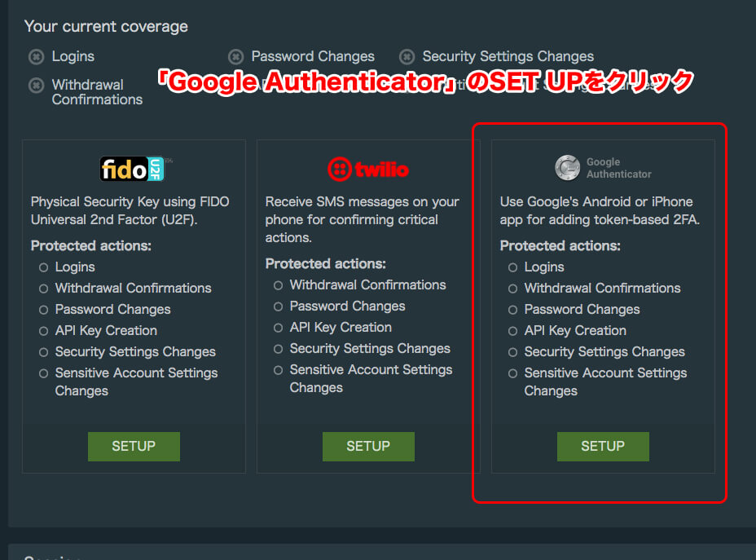Screen dimensions: 756x560
Task: Click "Protected actions:" heading in the fido card
Action: click(x=91, y=246)
